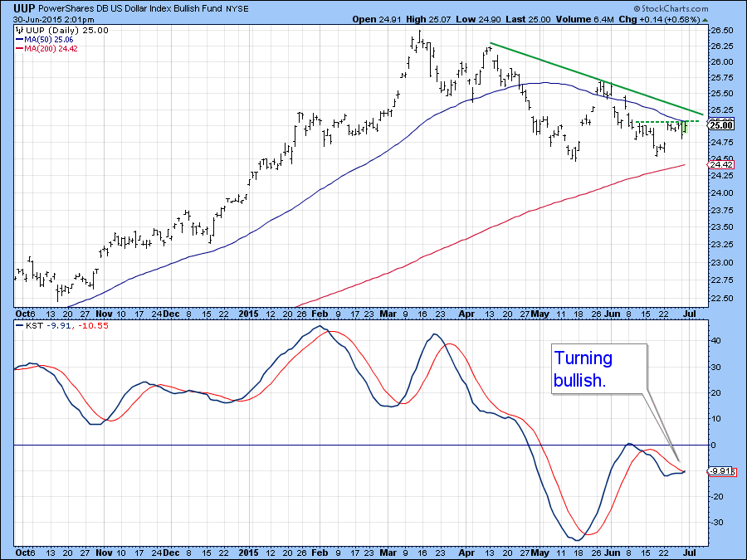The width and height of the screenshot is (747, 560).
Task: Click the KST -9.91, -10.55 legend text
Action: coord(67,326)
